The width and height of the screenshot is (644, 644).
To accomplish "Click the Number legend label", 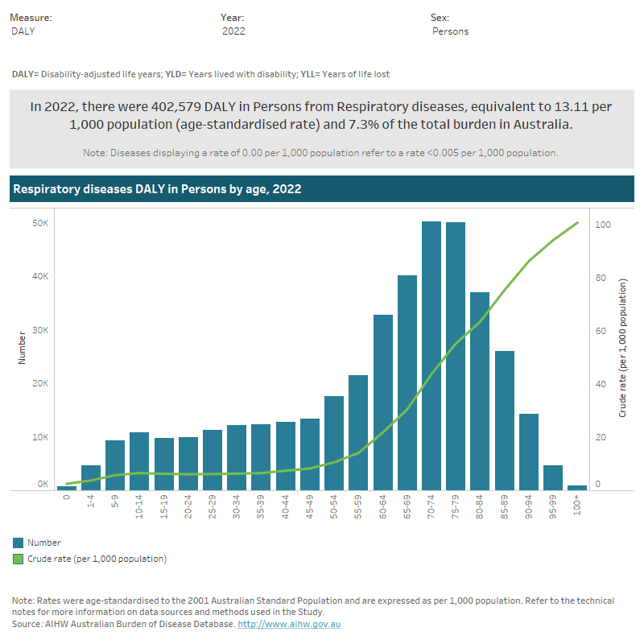I will (44, 543).
